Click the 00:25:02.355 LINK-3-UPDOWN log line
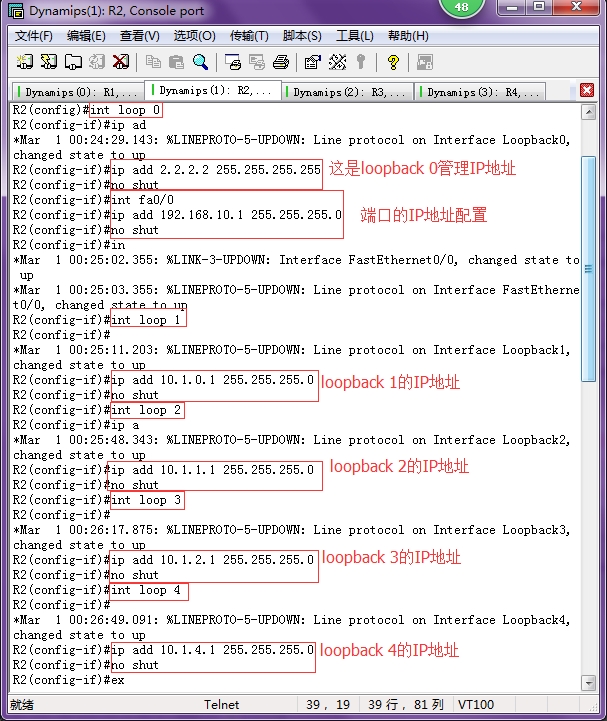The image size is (607, 721). coord(296,260)
